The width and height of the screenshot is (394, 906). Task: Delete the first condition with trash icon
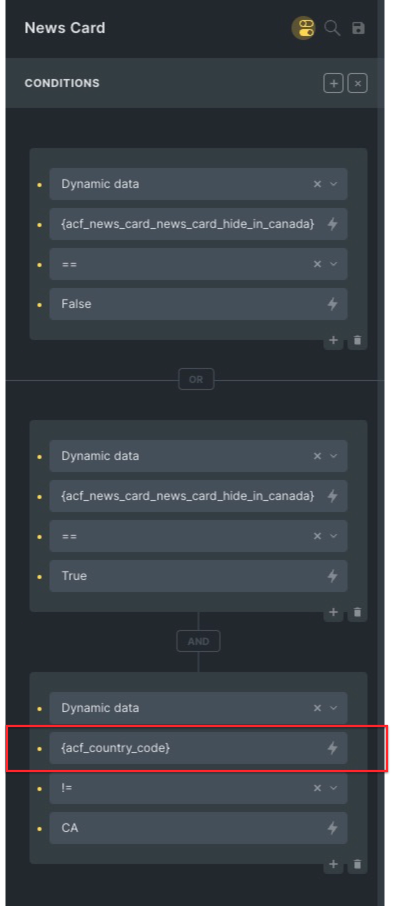click(x=357, y=341)
